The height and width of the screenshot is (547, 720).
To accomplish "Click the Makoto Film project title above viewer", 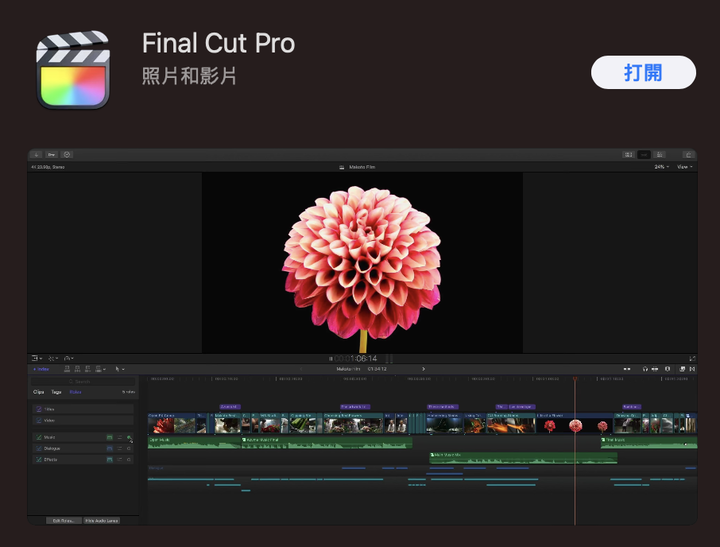I will click(x=362, y=167).
